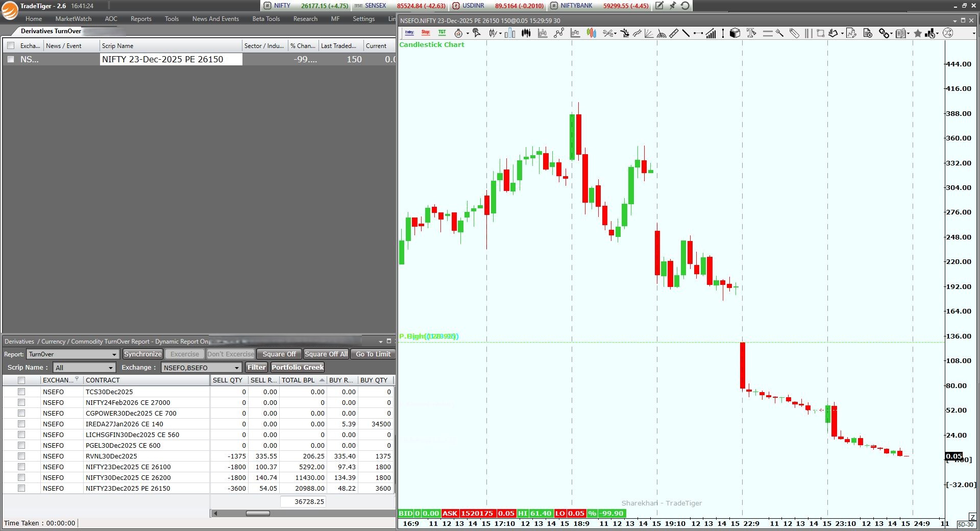Select the ruler measurement tool
Image resolution: width=980 pixels, height=531 pixels.
[x=674, y=33]
